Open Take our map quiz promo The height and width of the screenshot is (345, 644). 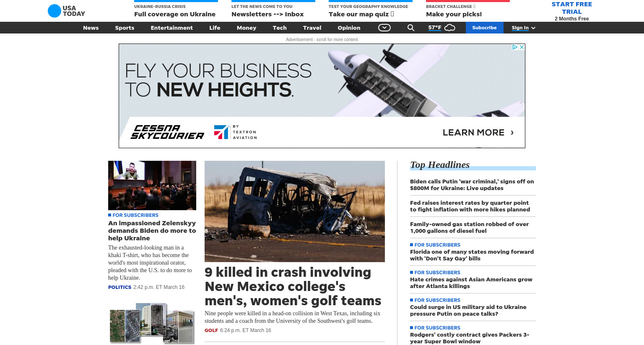click(361, 14)
